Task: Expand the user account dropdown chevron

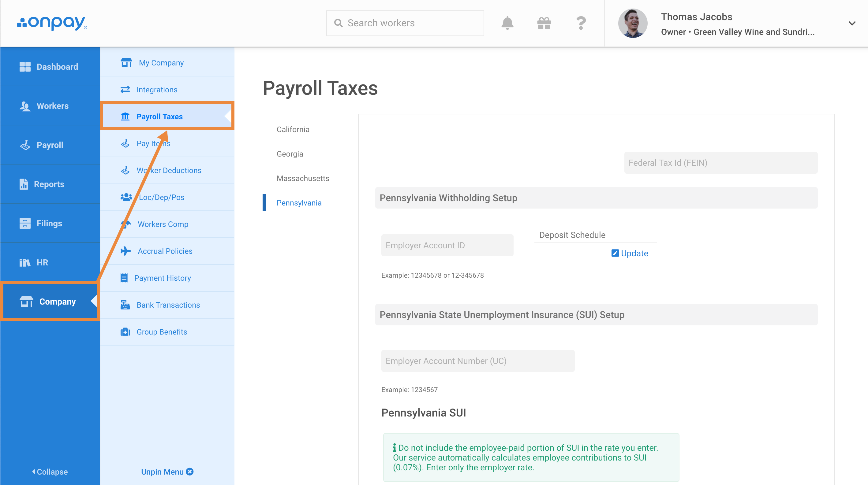Action: (852, 23)
